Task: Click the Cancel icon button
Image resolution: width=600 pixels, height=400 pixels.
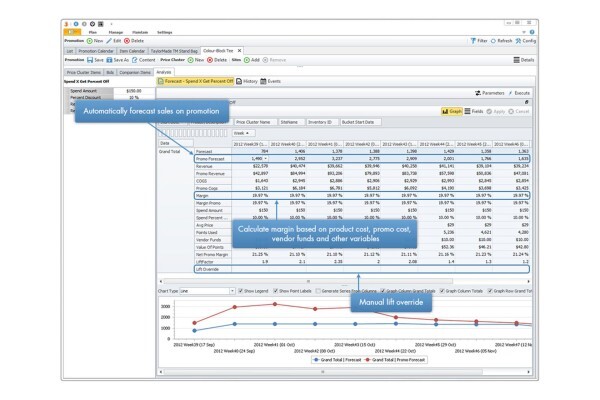Action: point(511,111)
